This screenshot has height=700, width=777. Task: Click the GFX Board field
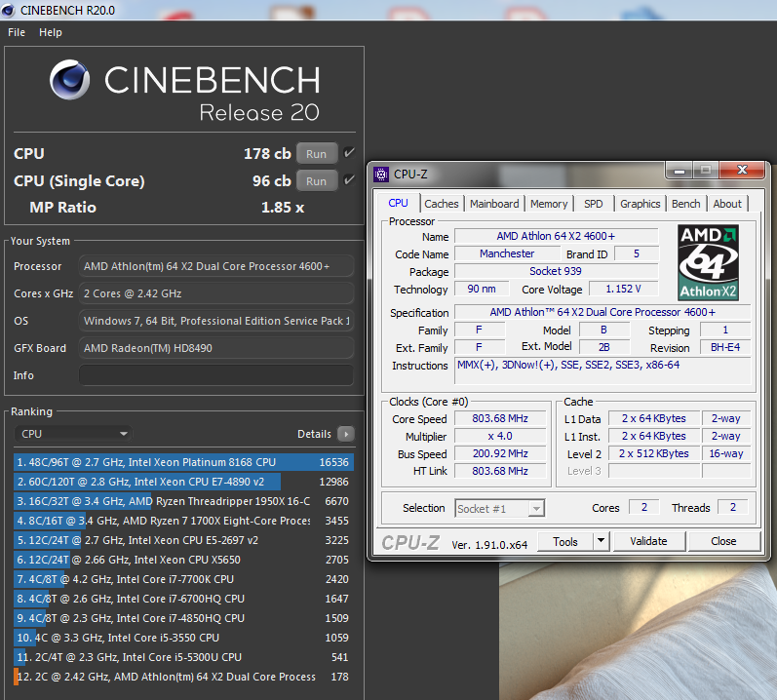coord(216,348)
